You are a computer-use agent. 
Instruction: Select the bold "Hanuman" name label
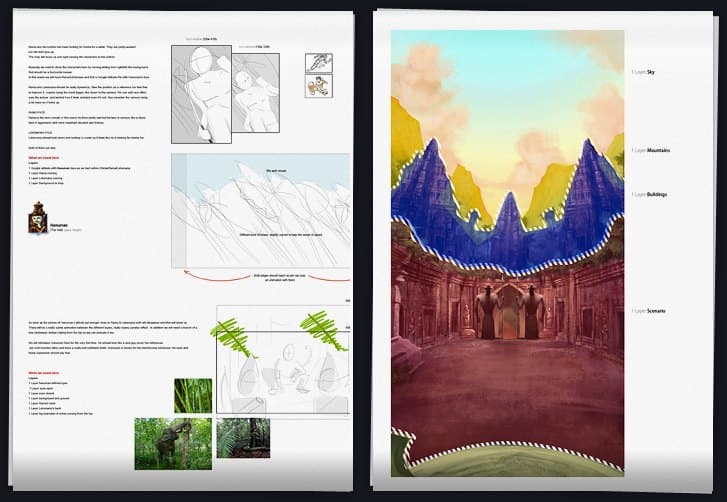59,225
